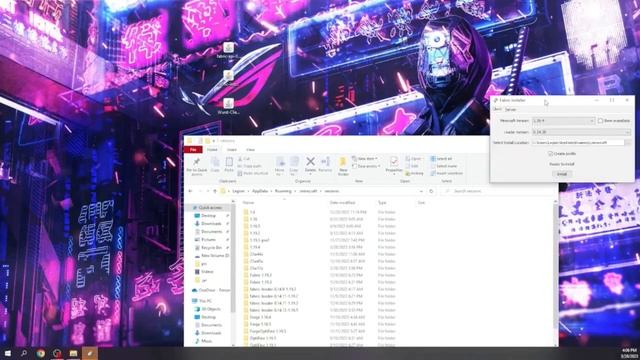Click the Rename icon in ribbon
640x360 pixels.
325,162
